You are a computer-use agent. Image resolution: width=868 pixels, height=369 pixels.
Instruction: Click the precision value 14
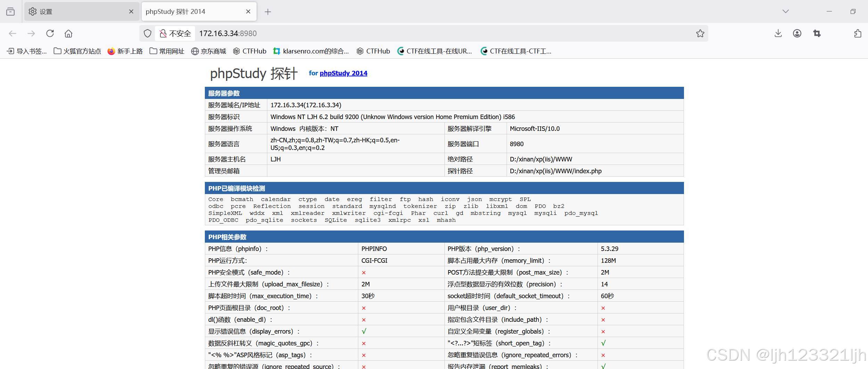pos(604,284)
